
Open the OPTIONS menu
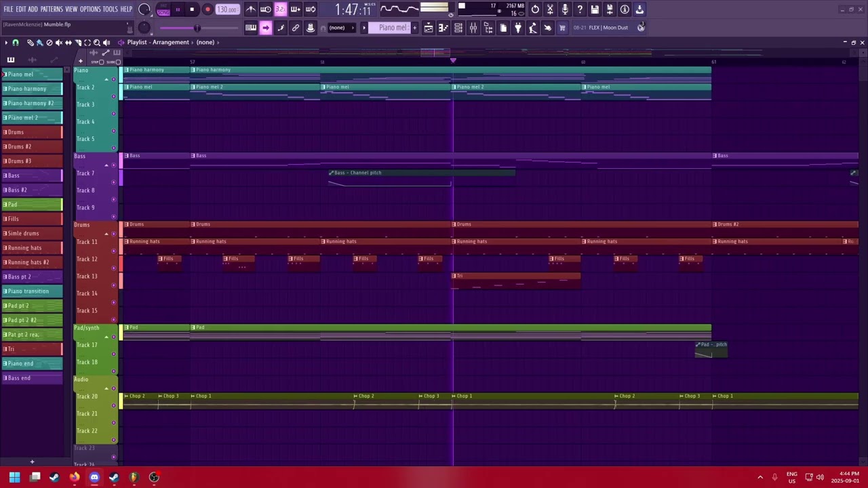point(90,9)
